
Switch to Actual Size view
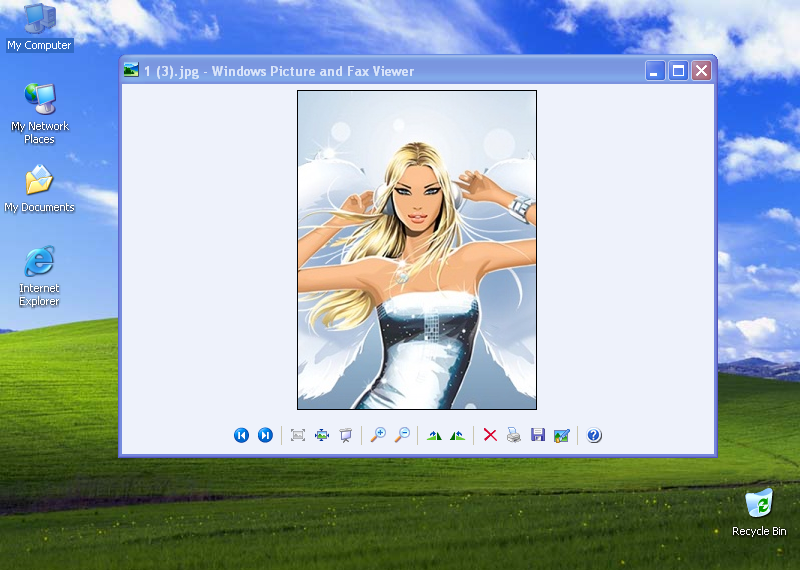tap(322, 435)
